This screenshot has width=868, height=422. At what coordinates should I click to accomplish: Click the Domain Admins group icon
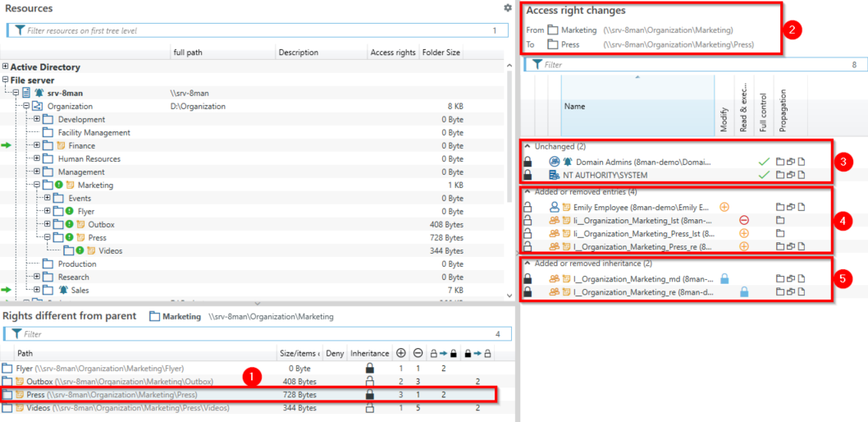tap(554, 162)
